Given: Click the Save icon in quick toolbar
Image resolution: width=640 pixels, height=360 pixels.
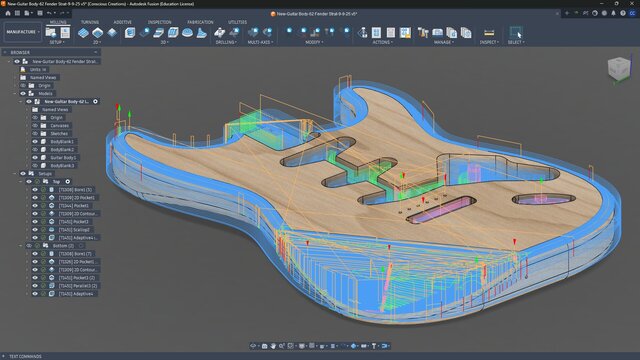Looking at the screenshot, I should [x=40, y=13].
